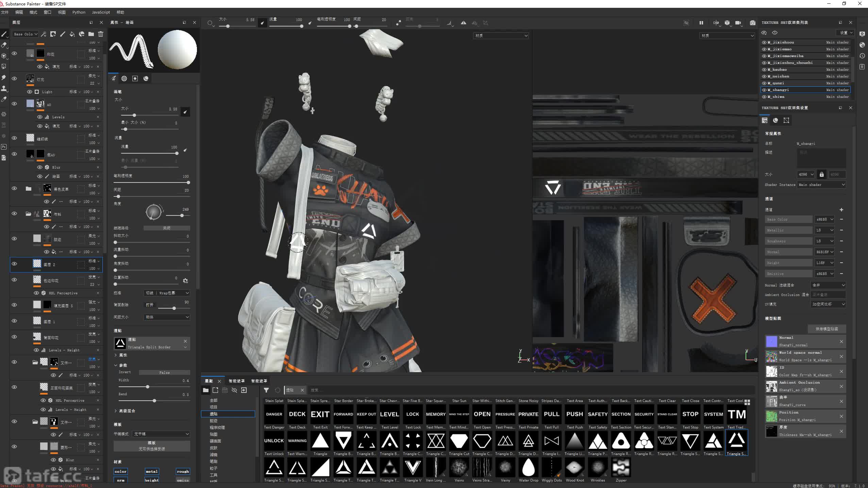Add a channel with the plus button
This screenshot has width=868, height=488.
841,210
